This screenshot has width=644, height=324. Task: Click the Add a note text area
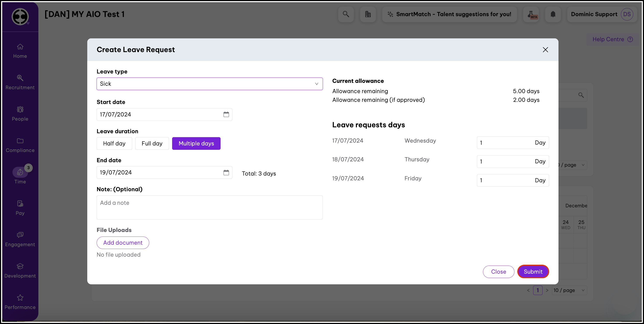tap(209, 207)
